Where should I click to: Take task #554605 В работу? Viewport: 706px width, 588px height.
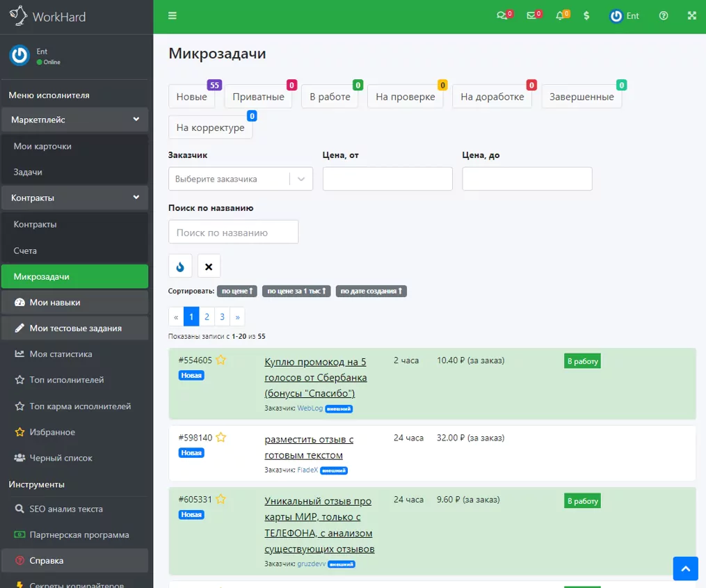pos(582,361)
